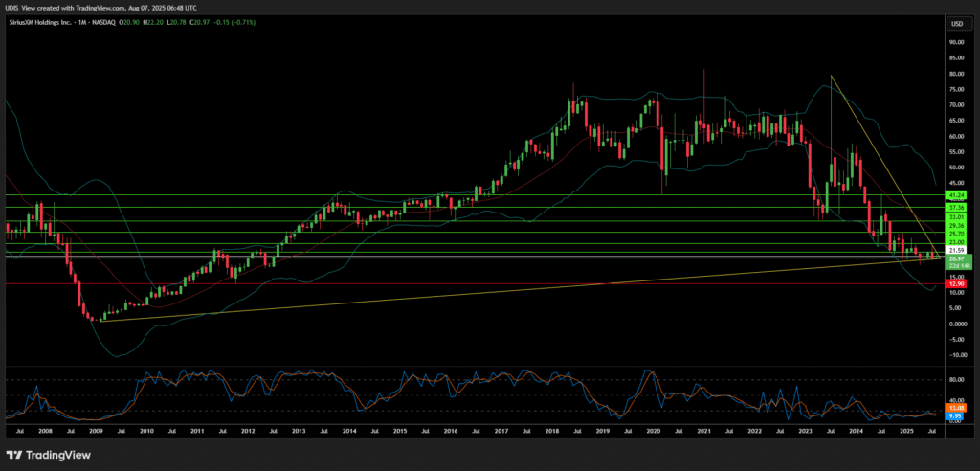Click the 80.00 level on oscillator scale
The height and width of the screenshot is (471, 980).
(955, 379)
